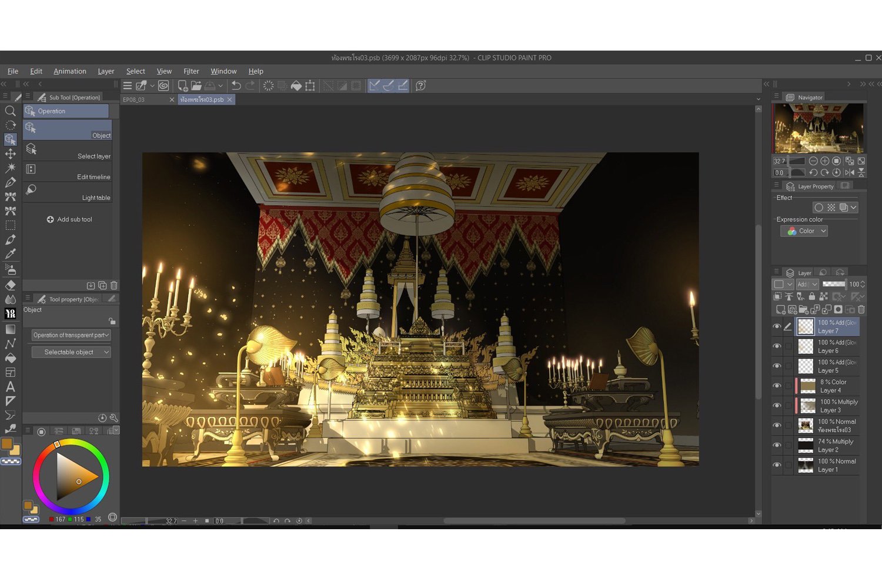Open the Expression color dropdown
The image size is (882, 588).
[804, 231]
